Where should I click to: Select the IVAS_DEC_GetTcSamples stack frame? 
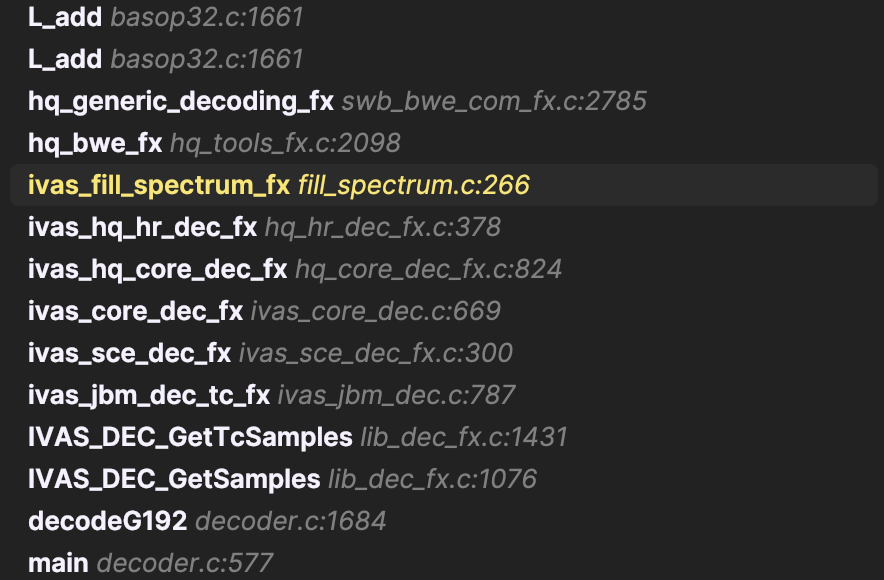coord(190,437)
